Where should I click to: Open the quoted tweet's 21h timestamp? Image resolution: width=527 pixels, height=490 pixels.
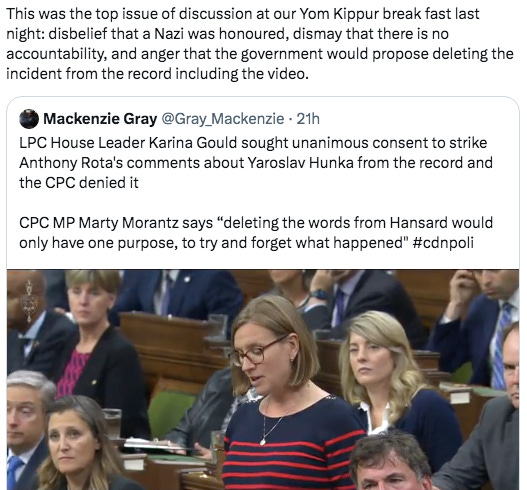[x=308, y=119]
